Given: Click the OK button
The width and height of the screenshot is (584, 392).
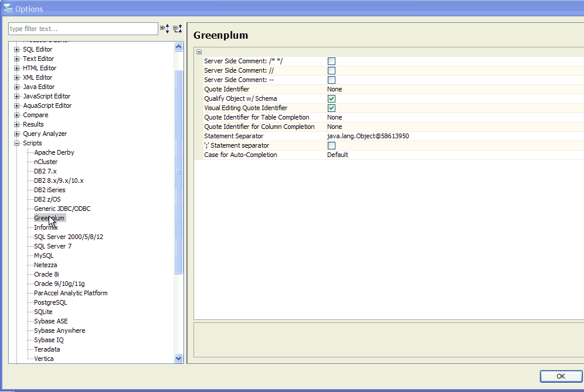Looking at the screenshot, I should (561, 376).
